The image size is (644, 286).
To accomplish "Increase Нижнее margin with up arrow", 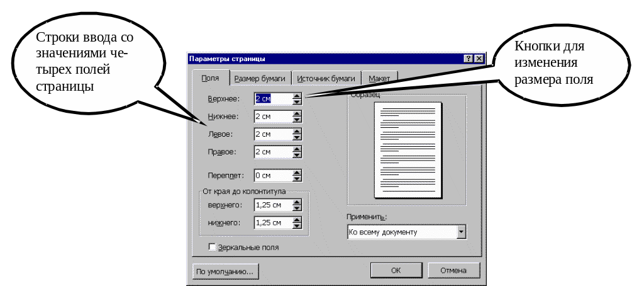I will pos(297,114).
